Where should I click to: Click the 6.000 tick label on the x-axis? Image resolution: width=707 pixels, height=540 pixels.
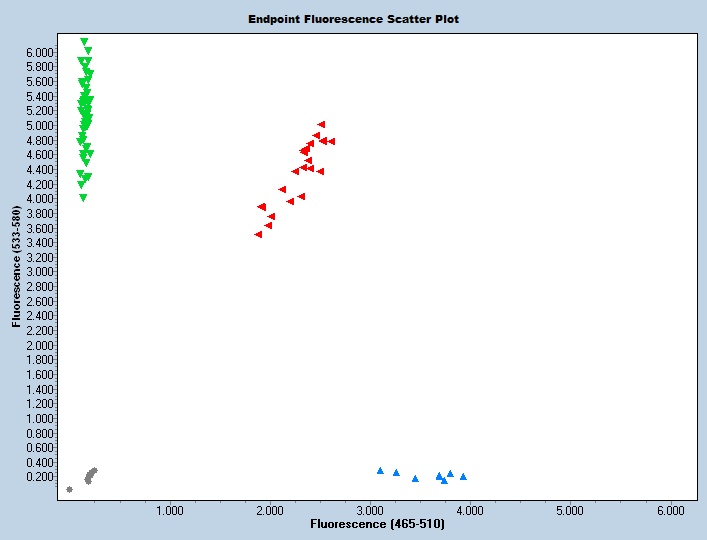[670, 510]
